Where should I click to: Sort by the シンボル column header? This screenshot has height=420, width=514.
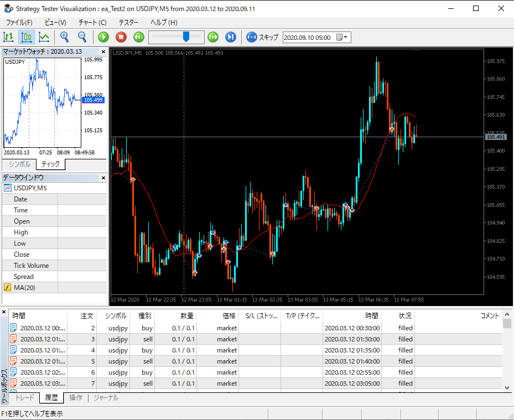click(x=113, y=315)
